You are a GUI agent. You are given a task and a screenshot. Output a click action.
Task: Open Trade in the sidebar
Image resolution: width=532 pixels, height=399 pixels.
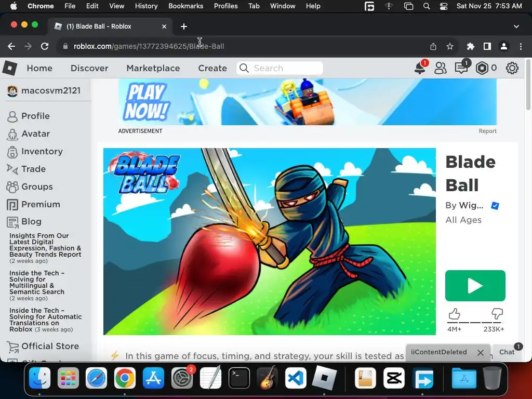[26, 169]
